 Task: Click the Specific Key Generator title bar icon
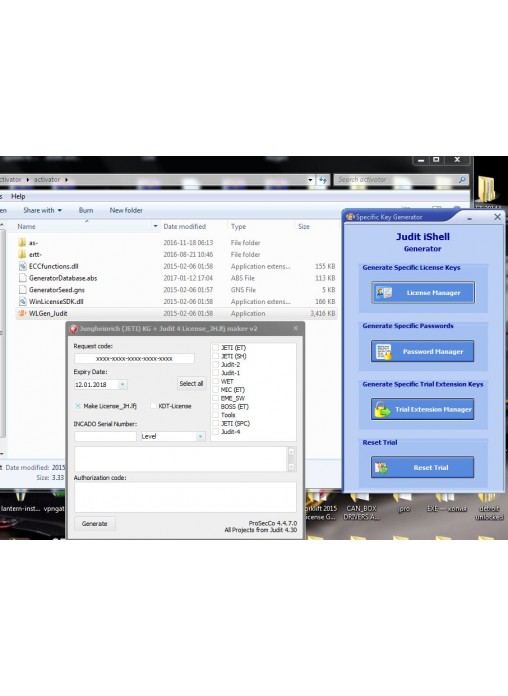pyautogui.click(x=350, y=217)
